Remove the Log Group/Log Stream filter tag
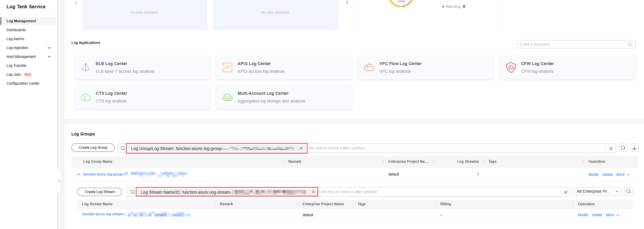The image size is (644, 229). 301,148
